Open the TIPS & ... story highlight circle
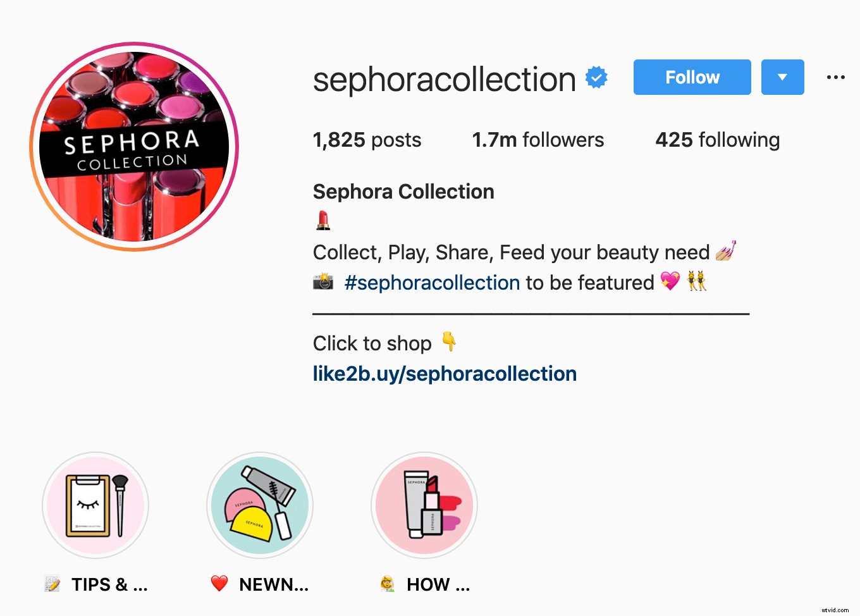Screen dimensions: 860x616 95,505
